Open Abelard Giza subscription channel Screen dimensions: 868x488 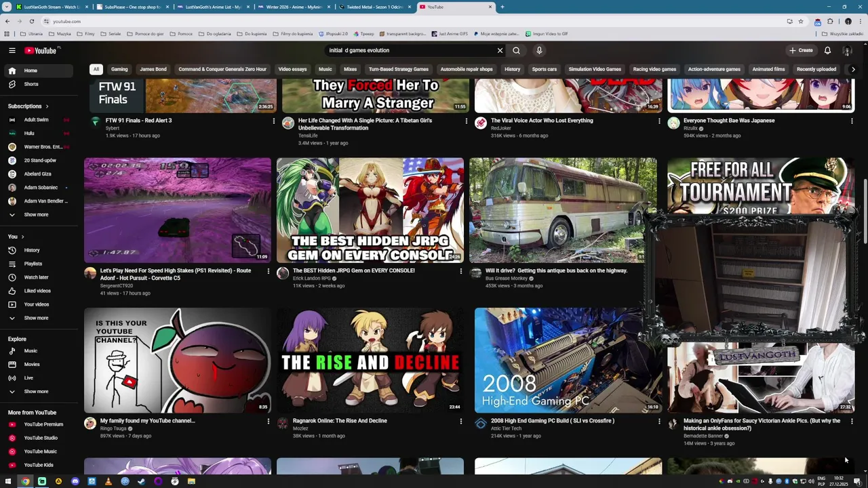(37, 174)
